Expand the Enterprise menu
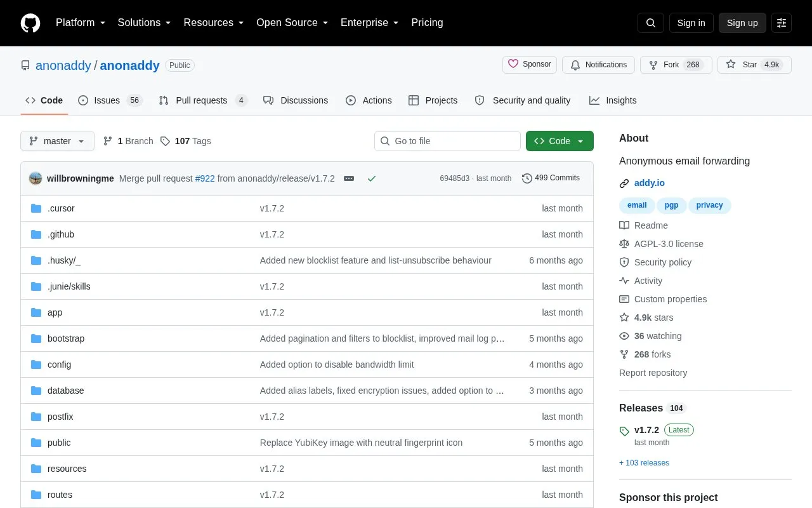The width and height of the screenshot is (812, 508). point(369,23)
